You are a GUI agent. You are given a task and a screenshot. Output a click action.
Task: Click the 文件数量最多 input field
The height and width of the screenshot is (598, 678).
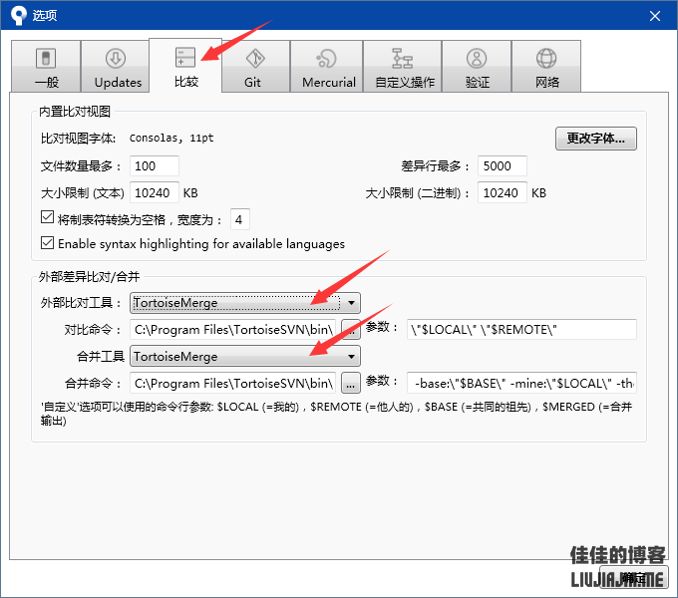[x=154, y=166]
